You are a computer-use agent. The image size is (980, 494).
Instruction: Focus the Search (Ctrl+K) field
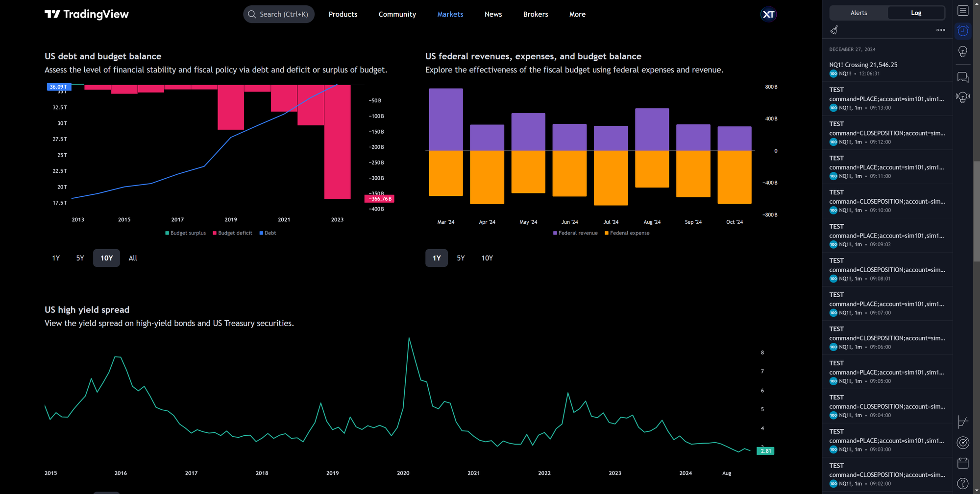[x=279, y=14]
